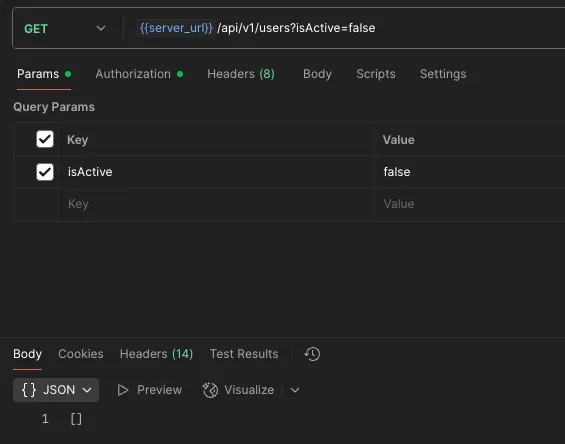The width and height of the screenshot is (565, 444).
Task: Open the GET method dropdown
Action: pyautogui.click(x=65, y=28)
